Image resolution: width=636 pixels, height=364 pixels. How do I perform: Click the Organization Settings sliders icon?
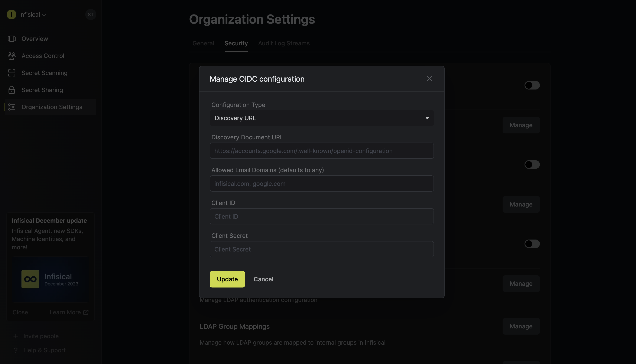point(12,107)
